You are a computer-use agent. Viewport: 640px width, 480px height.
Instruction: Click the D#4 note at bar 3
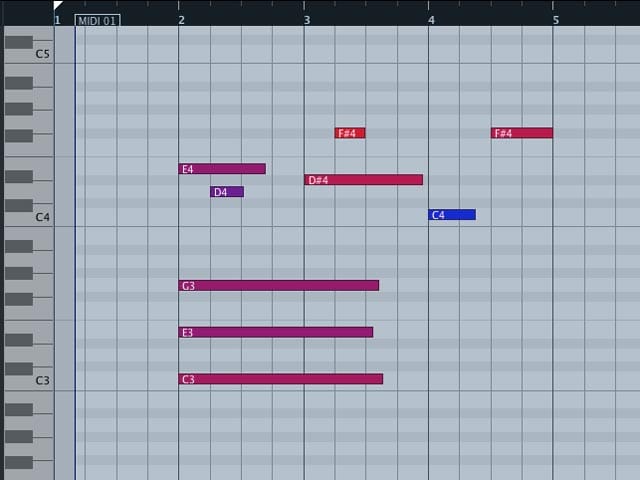pyautogui.click(x=363, y=180)
